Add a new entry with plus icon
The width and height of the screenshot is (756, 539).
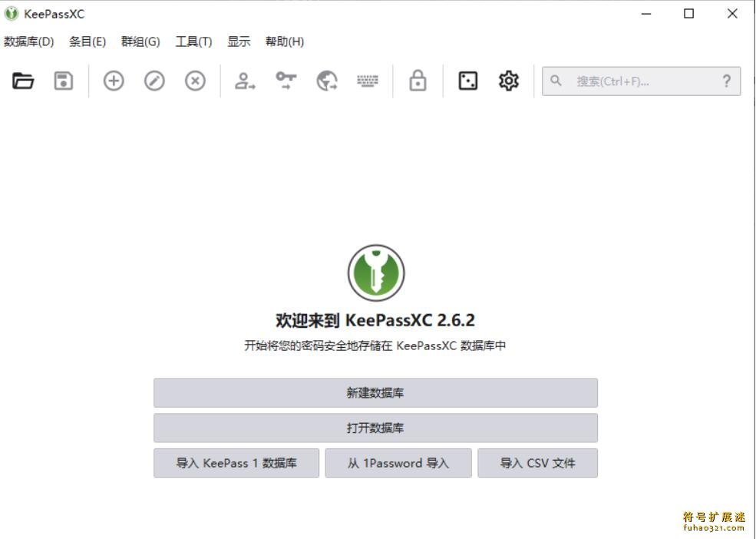(x=114, y=81)
